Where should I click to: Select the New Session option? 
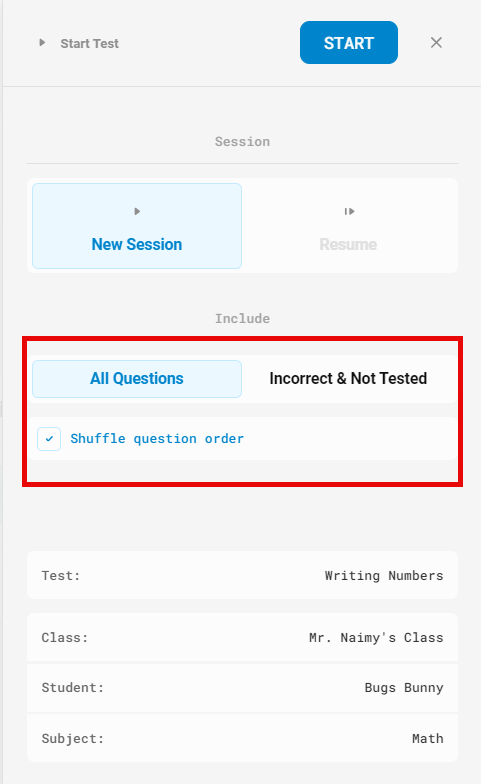137,226
